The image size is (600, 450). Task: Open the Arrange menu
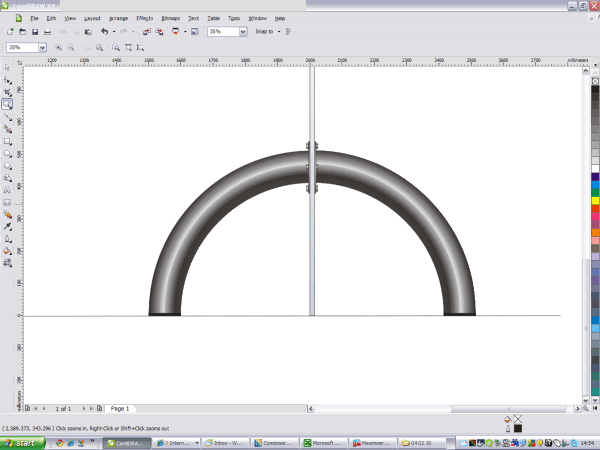tap(118, 18)
